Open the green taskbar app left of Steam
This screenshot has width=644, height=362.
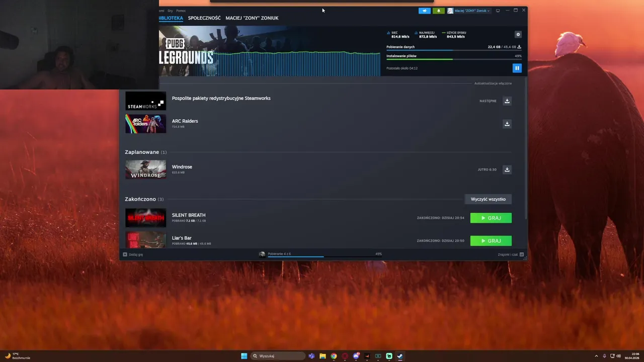tap(389, 356)
